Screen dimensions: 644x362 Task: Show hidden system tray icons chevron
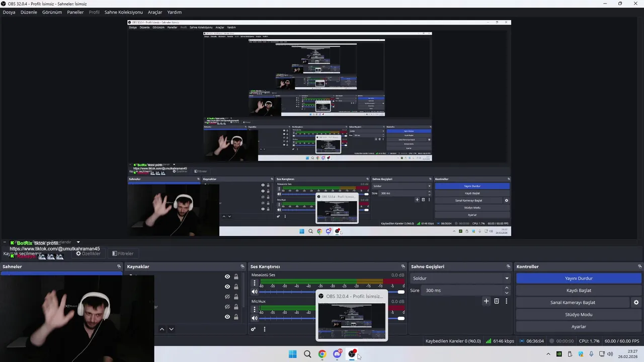pyautogui.click(x=548, y=354)
